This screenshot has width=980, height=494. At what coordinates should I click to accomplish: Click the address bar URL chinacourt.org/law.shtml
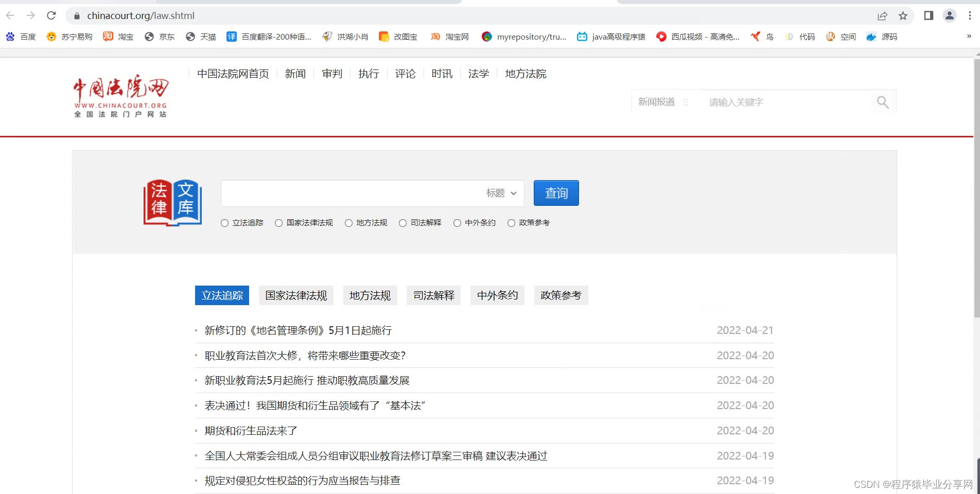(141, 15)
